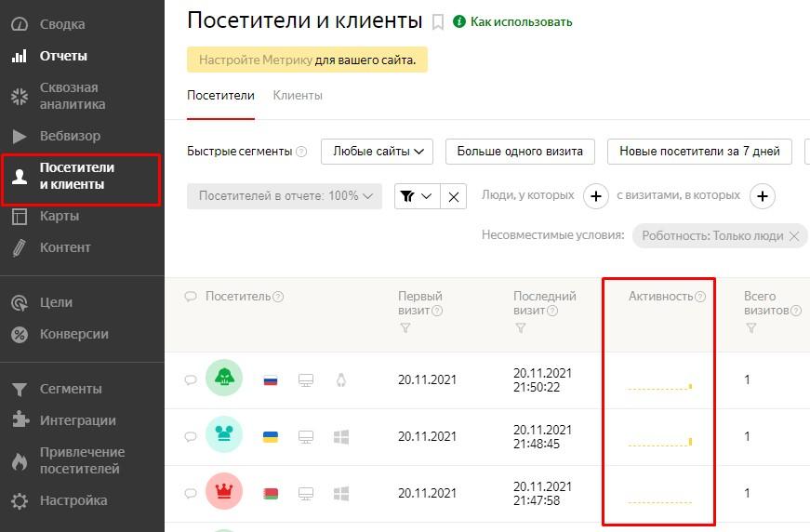Open the segment filter funnel dropdown
This screenshot has width=810, height=532.
tap(417, 196)
